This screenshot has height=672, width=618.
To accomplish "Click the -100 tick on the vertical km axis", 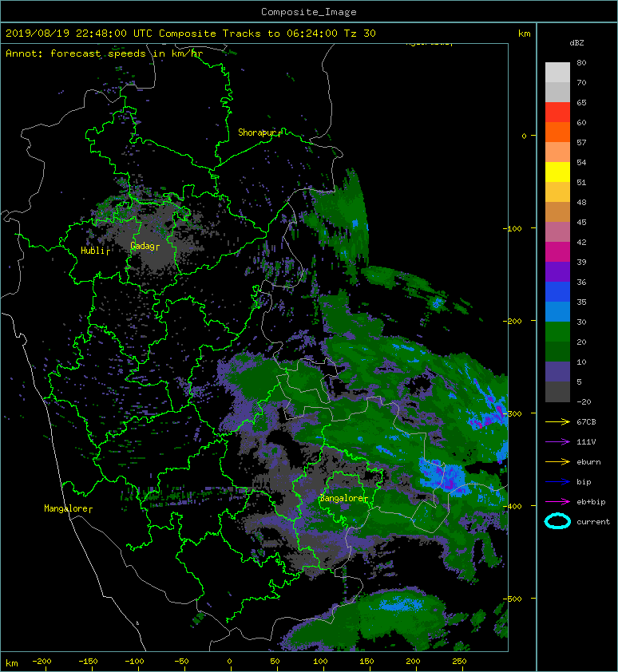I will (512, 228).
